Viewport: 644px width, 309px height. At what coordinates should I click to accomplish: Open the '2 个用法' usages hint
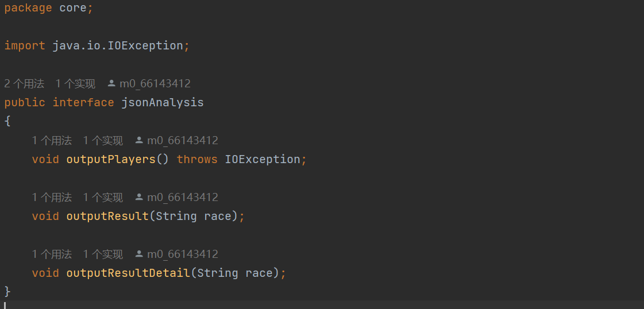click(24, 84)
